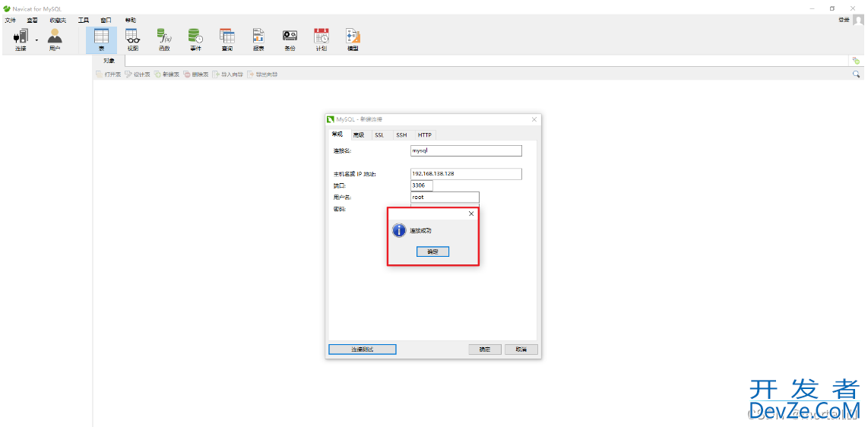Image resolution: width=868 pixels, height=427 pixels.
Task: Click 设计表 in the object toolbar
Action: pyautogui.click(x=138, y=74)
